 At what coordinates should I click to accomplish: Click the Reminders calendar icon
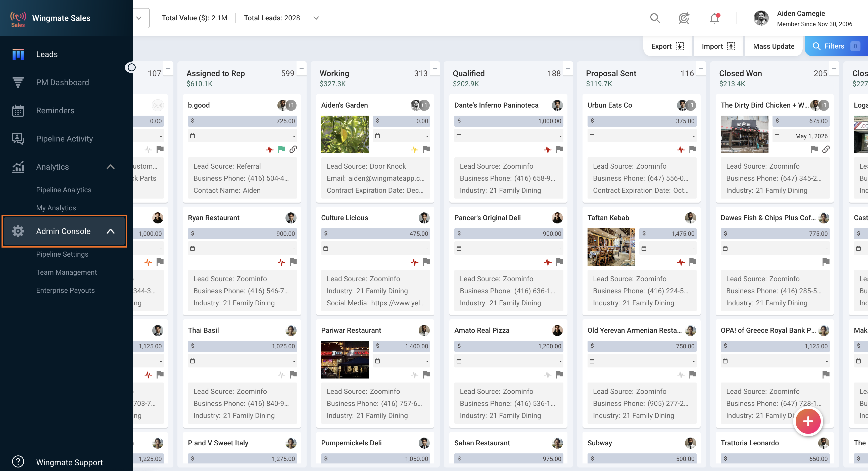[x=18, y=111]
